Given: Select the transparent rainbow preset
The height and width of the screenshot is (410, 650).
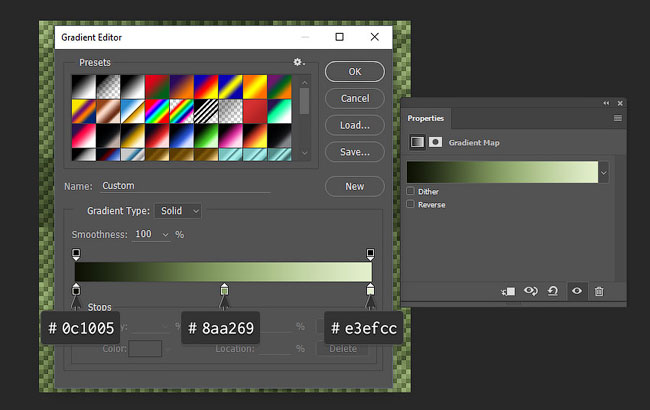Looking at the screenshot, I should [182, 111].
